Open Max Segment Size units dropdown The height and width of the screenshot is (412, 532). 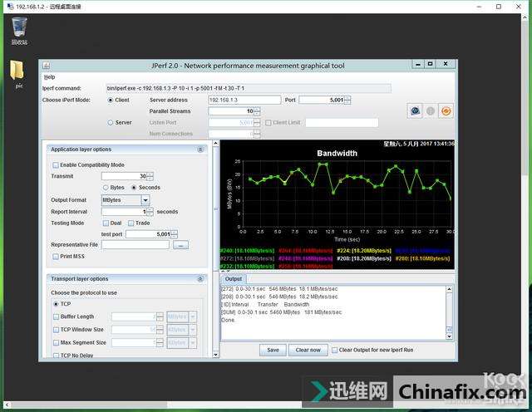[193, 343]
